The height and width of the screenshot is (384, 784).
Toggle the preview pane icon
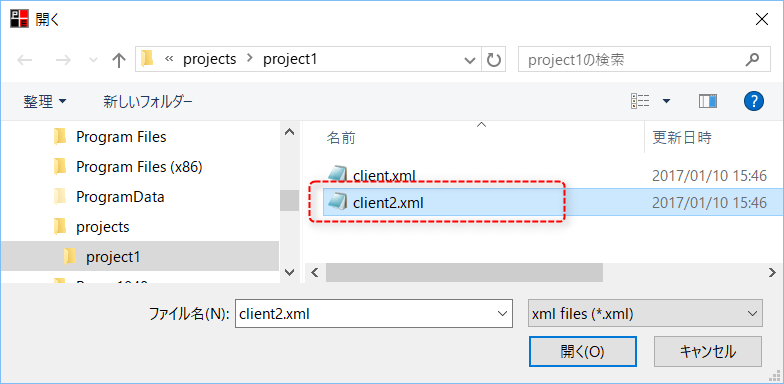708,102
